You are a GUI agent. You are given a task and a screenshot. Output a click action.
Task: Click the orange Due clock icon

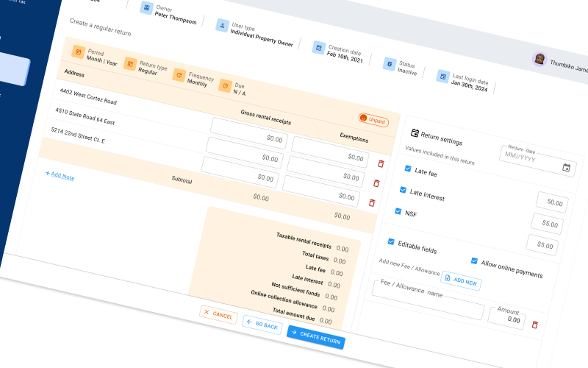pyautogui.click(x=226, y=86)
